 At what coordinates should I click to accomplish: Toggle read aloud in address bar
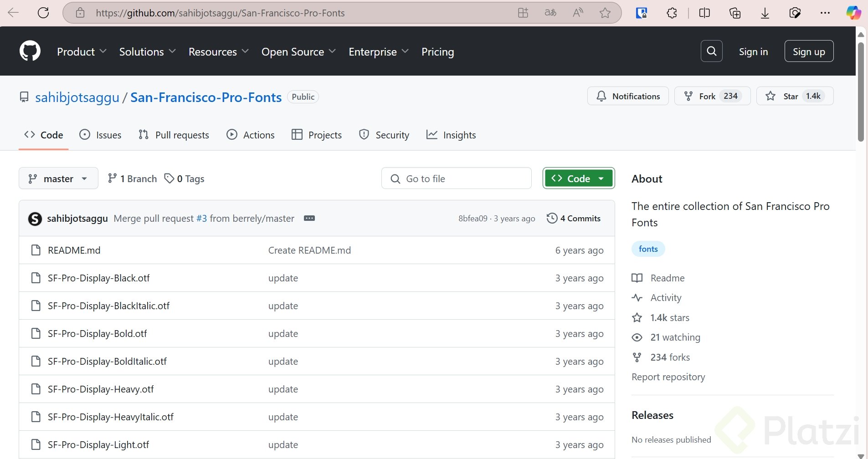(578, 13)
